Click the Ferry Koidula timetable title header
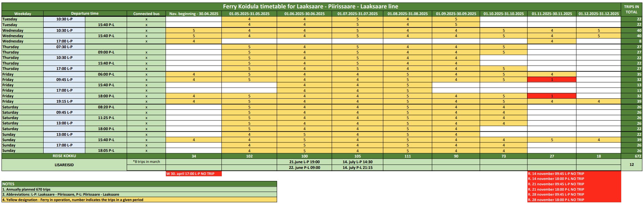The height and width of the screenshot is (204, 644). tap(311, 6)
